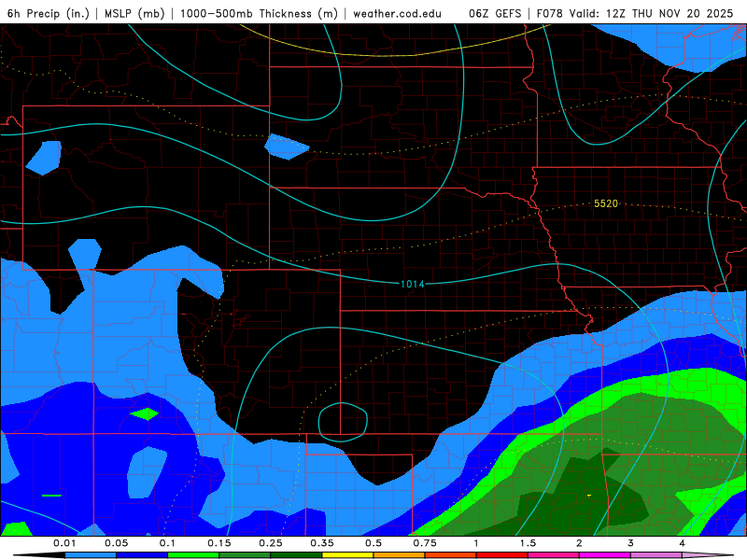Click the 1014 isobar contour label
This screenshot has height=560, width=747.
coord(413,285)
